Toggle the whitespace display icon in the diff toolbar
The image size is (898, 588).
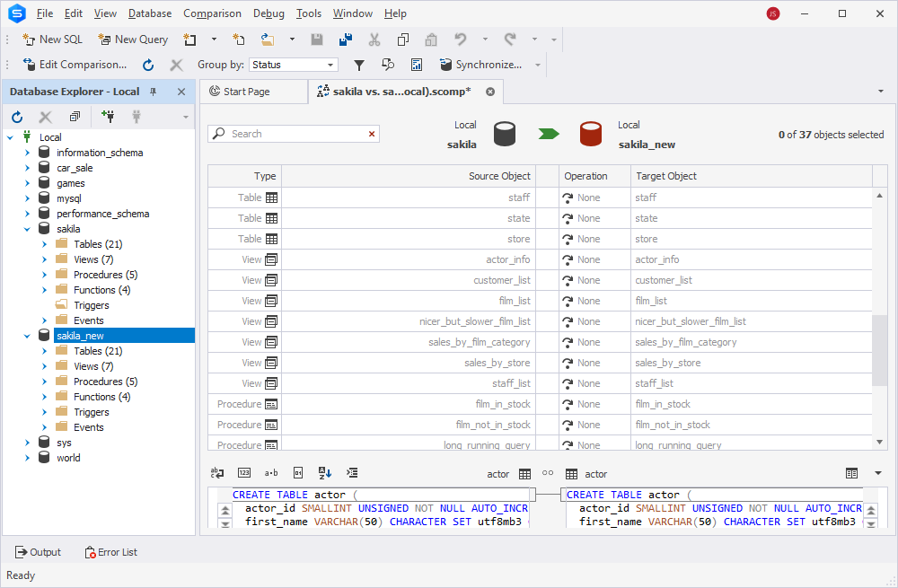pos(271,473)
